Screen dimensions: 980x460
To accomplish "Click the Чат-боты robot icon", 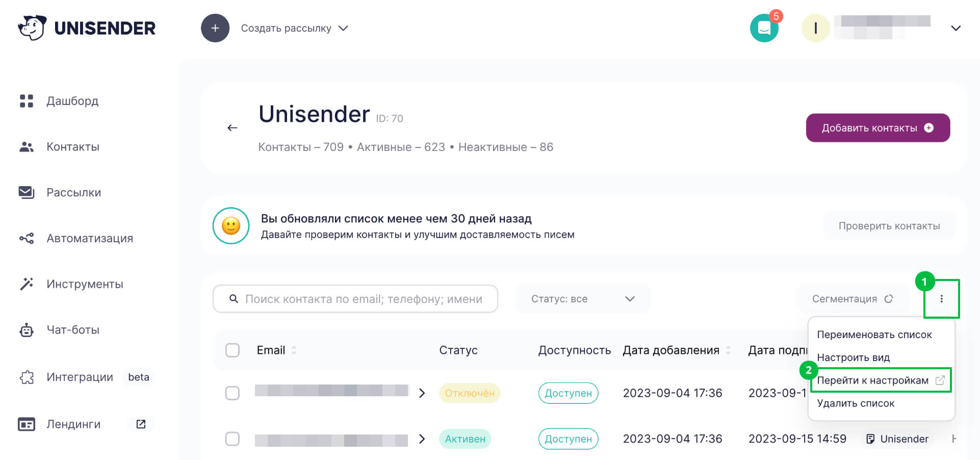I will [27, 330].
